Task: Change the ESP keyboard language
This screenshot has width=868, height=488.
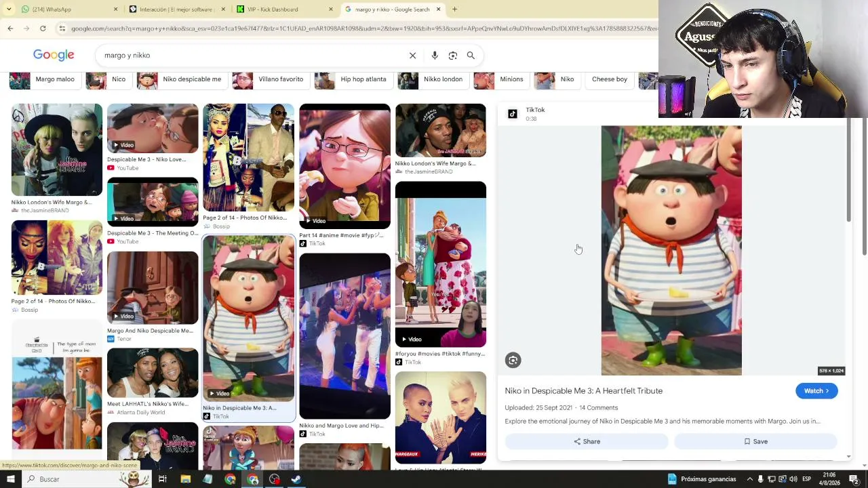Action: 806,479
